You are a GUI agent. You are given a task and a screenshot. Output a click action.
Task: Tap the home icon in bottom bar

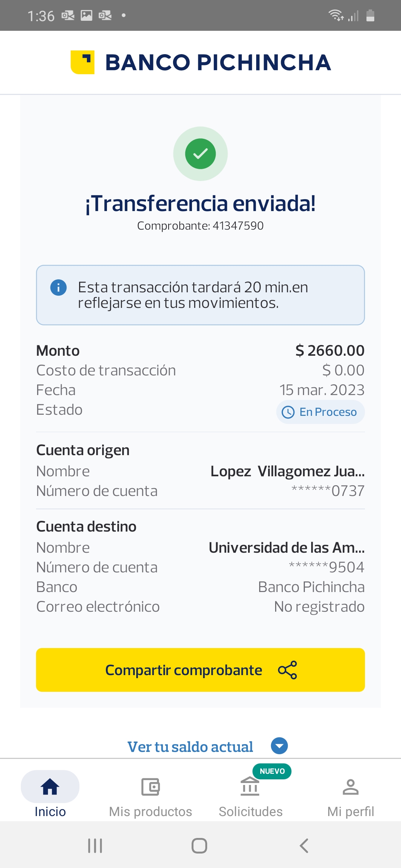click(50, 787)
